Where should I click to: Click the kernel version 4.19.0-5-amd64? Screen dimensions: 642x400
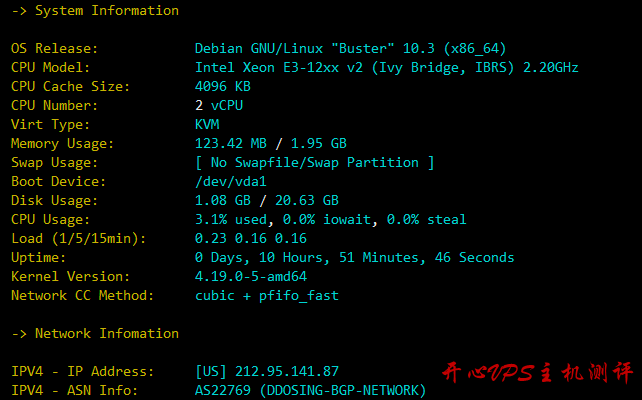point(251,276)
